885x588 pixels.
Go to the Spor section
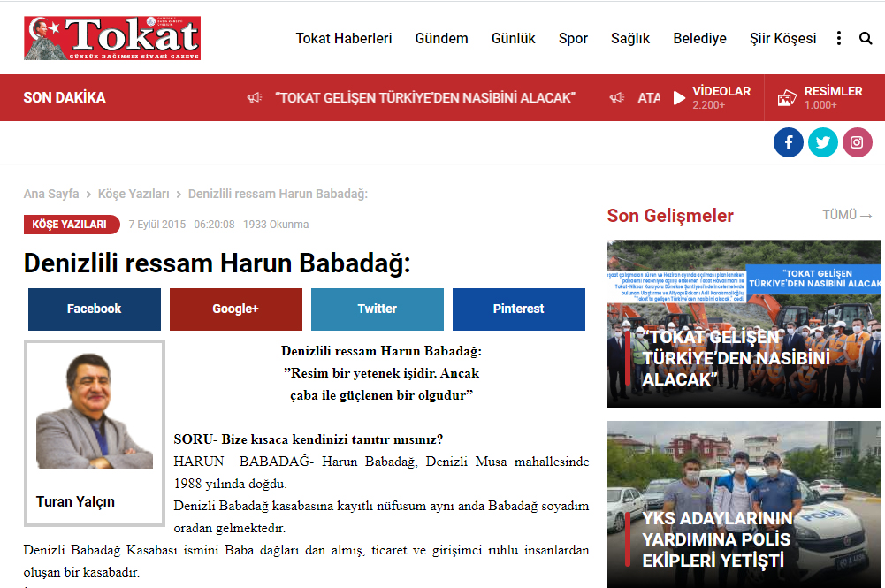tap(573, 38)
